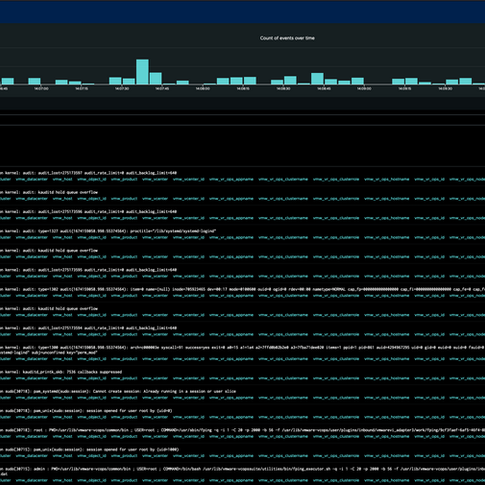Select 'session opened for user root by (uid=1000)' event
Image resolution: width=485 pixels, height=485 pixels.
pos(89,450)
